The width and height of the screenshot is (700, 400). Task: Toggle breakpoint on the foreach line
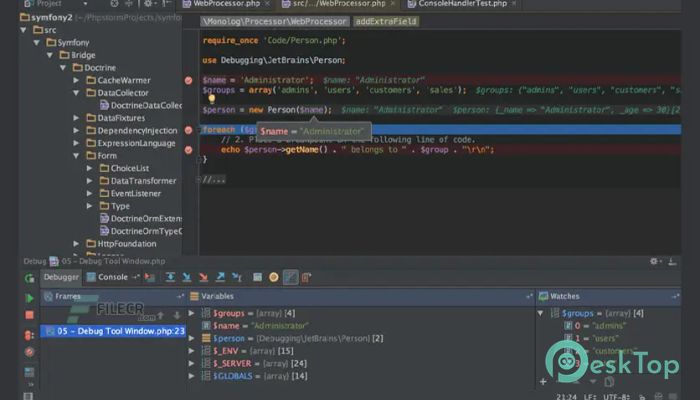coord(188,130)
